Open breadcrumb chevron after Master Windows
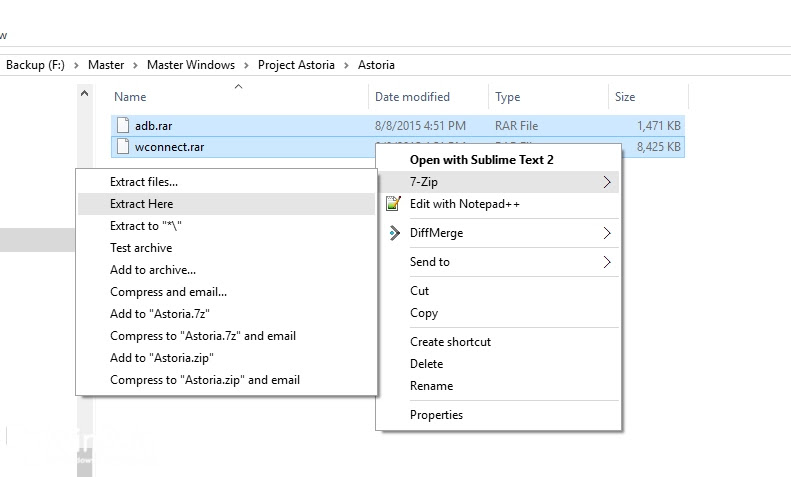 coord(246,66)
